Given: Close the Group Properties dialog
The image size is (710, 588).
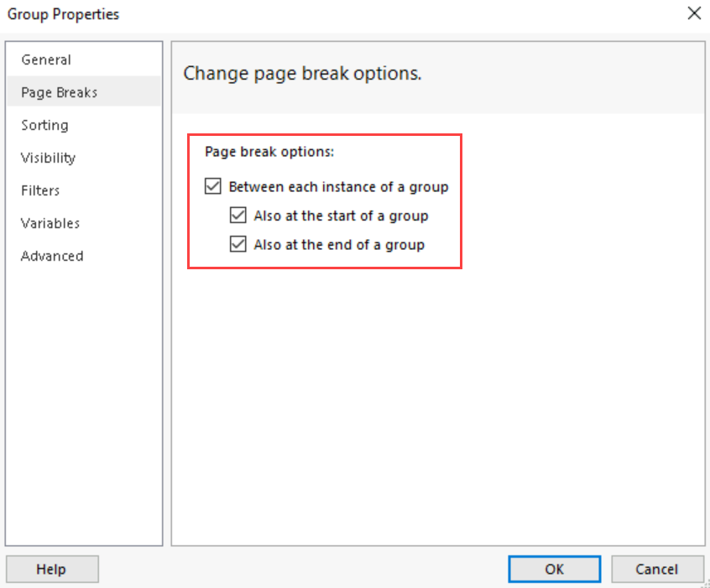Looking at the screenshot, I should (x=694, y=13).
